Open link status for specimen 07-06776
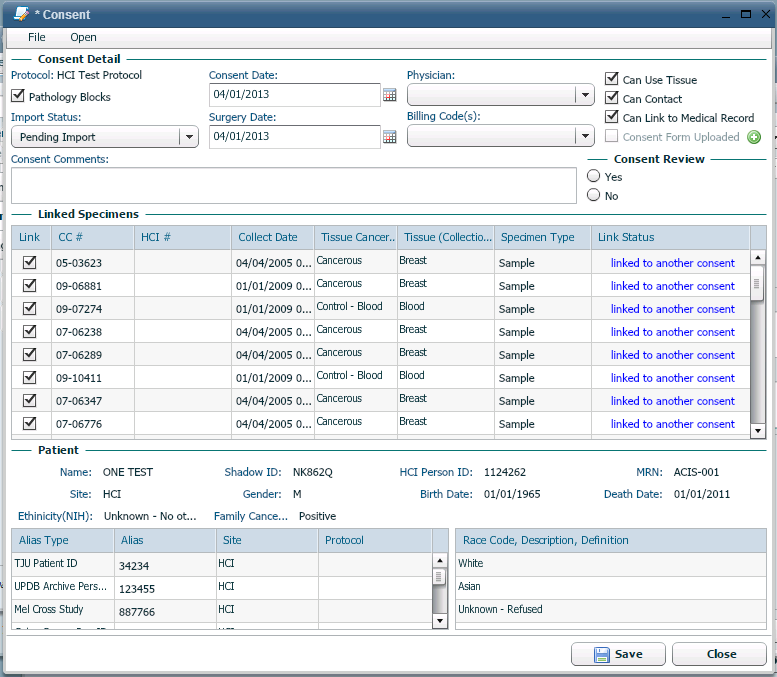The image size is (777, 677). tap(672, 424)
